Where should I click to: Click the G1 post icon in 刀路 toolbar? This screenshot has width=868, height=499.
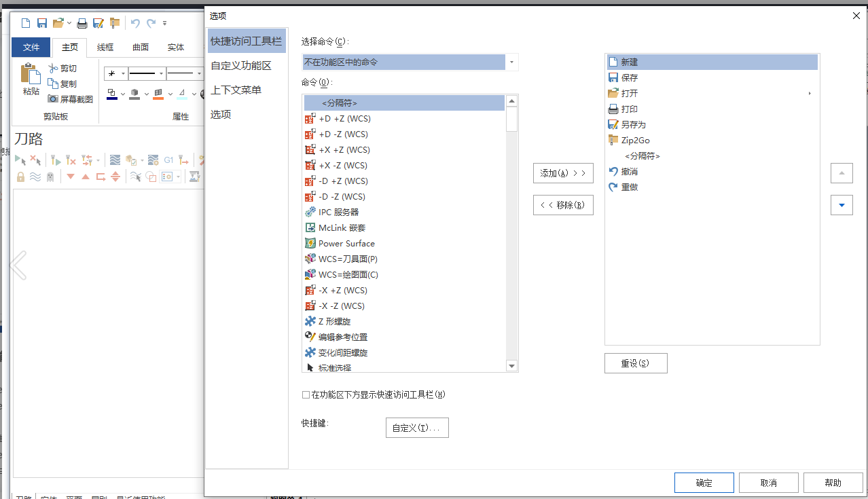tap(168, 160)
